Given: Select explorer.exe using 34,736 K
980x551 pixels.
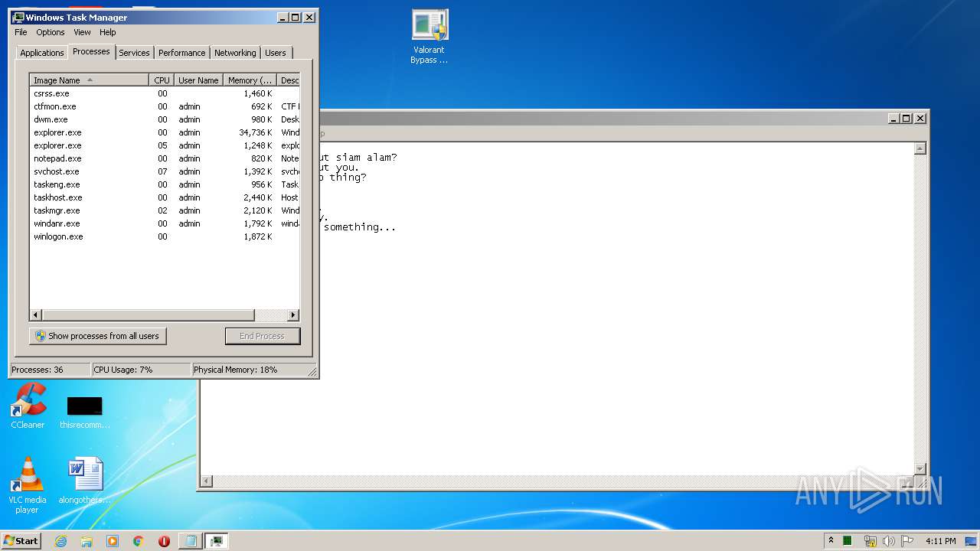Looking at the screenshot, I should tap(165, 132).
